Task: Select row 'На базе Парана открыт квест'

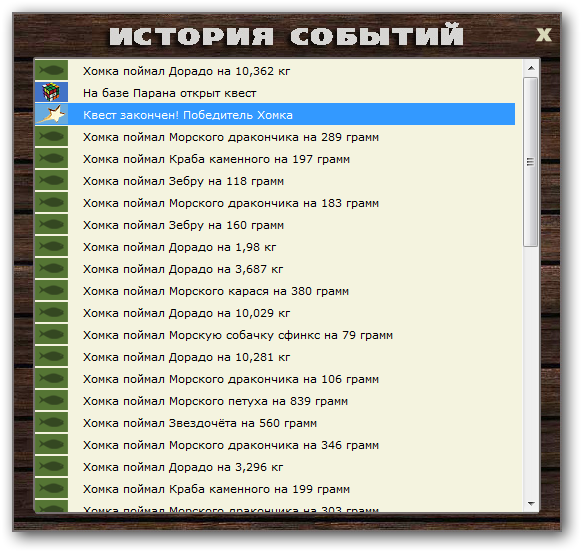Action: point(275,92)
